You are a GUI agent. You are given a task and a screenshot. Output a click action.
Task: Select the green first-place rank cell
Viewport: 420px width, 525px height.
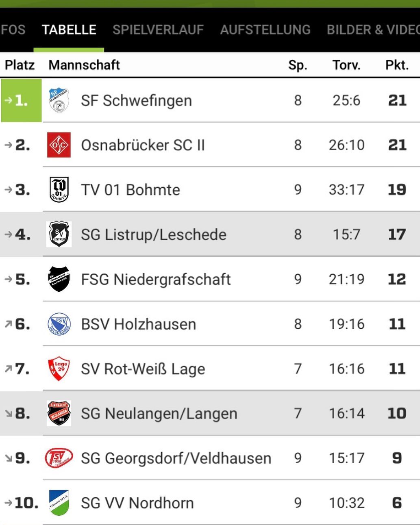click(21, 100)
